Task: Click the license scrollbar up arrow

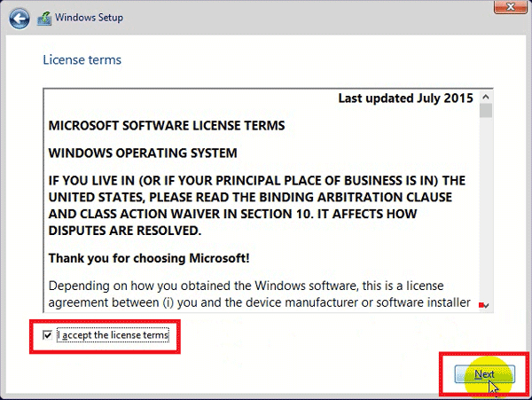Action: [486, 96]
